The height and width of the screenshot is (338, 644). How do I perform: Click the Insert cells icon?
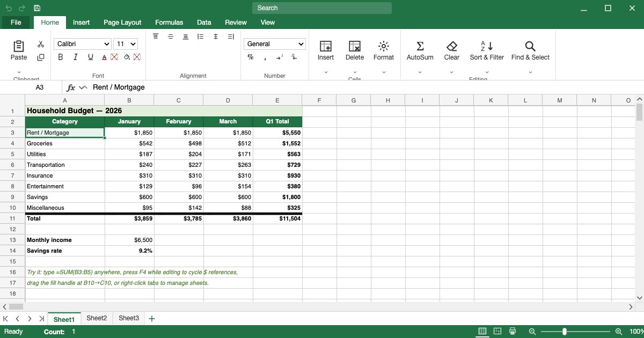coord(326,46)
